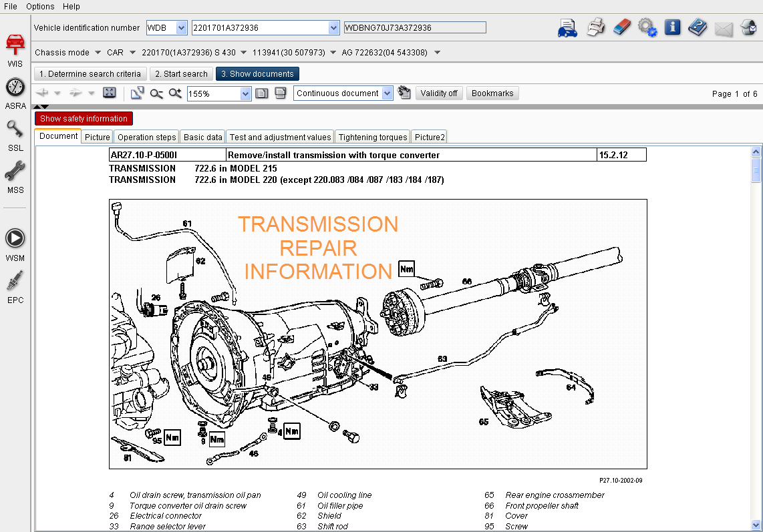Click document number AR27.10-P-0500I
Image resolution: width=763 pixels, height=532 pixels.
click(144, 155)
